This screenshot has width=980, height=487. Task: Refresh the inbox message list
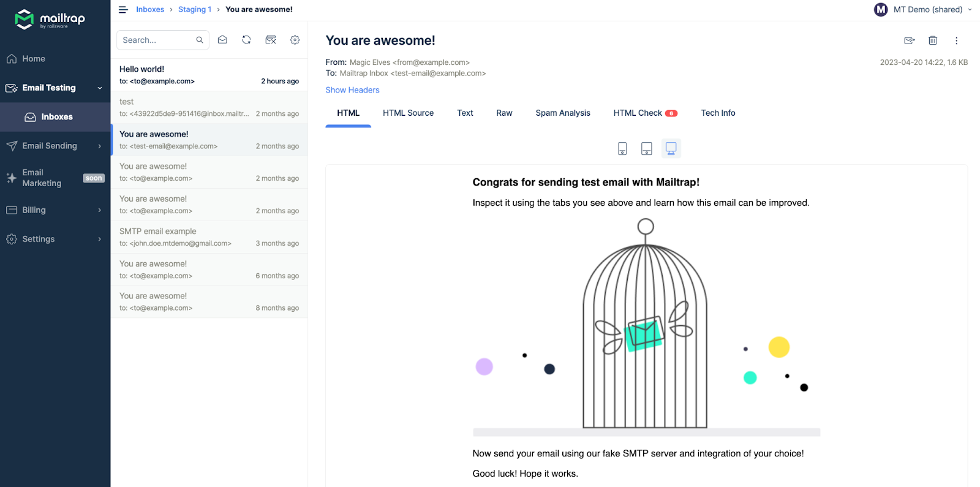click(x=246, y=40)
